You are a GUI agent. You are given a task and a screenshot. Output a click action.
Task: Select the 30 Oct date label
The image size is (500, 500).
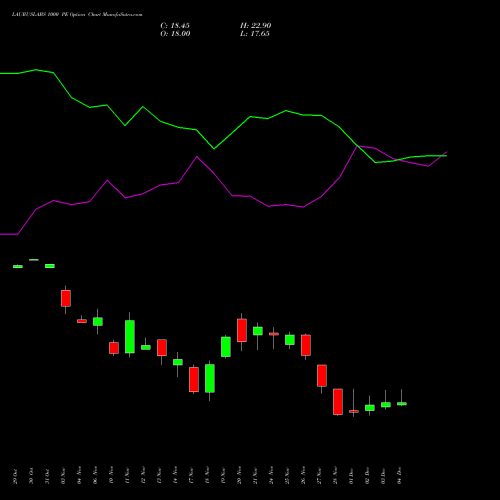pos(31,476)
